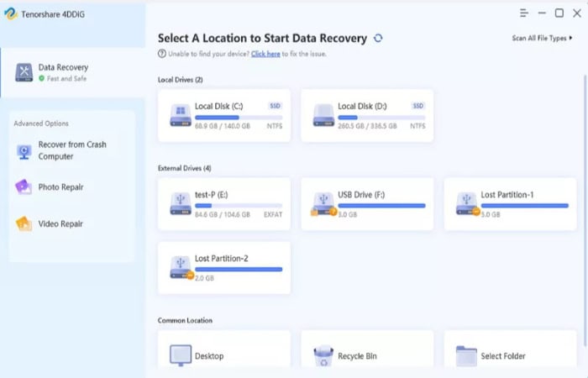This screenshot has height=378, width=588.
Task: Click the Local Disk (C:) usage bar
Action: point(239,118)
